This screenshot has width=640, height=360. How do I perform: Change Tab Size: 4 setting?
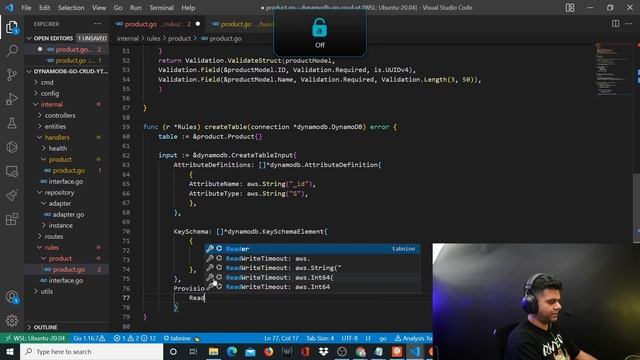pyautogui.click(x=320, y=338)
